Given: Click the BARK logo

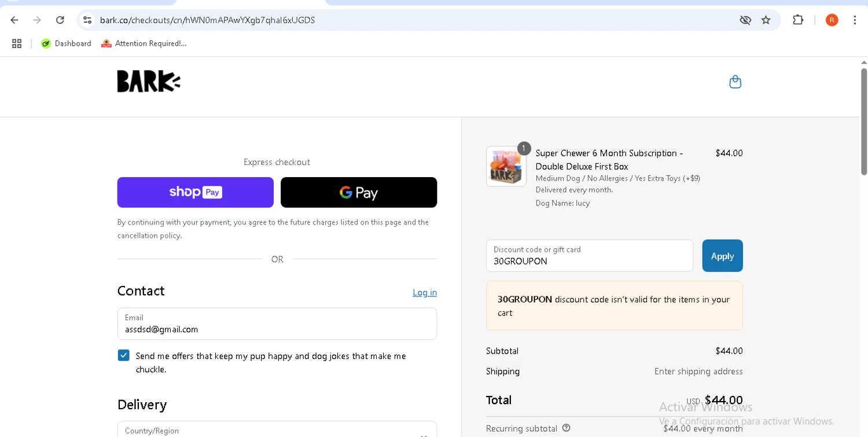Looking at the screenshot, I should click(149, 82).
